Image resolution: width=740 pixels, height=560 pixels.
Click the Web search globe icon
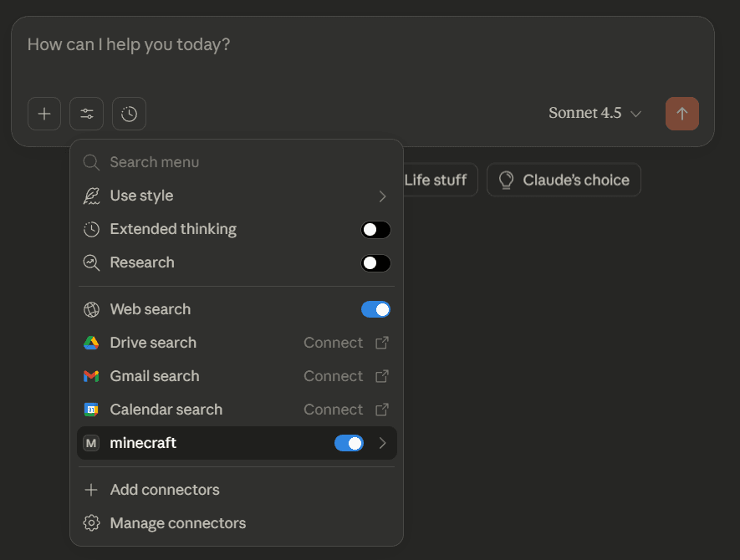pos(91,309)
